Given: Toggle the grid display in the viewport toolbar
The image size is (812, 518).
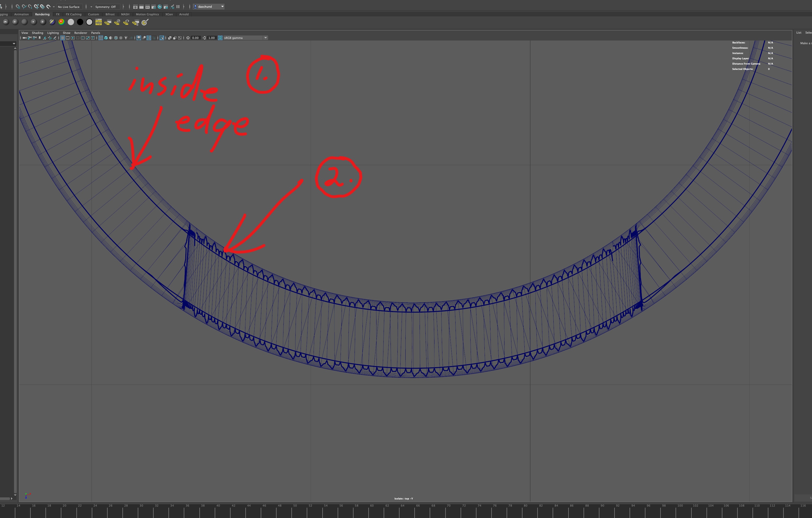Looking at the screenshot, I should click(63, 38).
